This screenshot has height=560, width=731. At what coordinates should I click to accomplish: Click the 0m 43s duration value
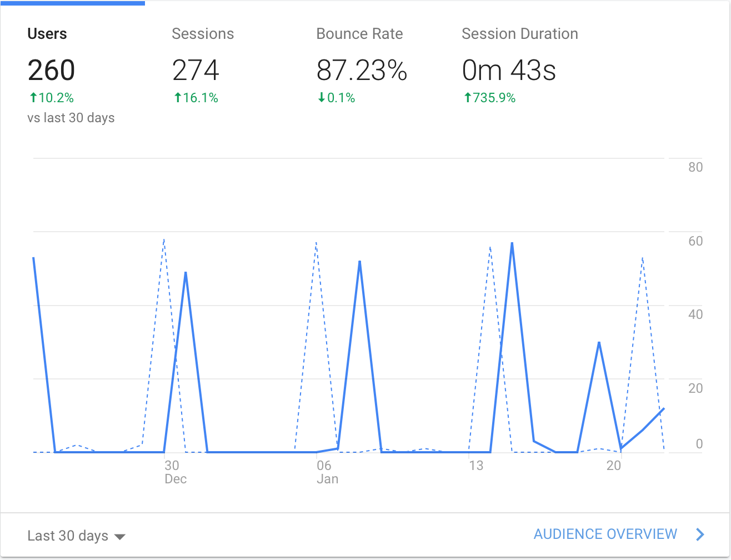tap(509, 71)
